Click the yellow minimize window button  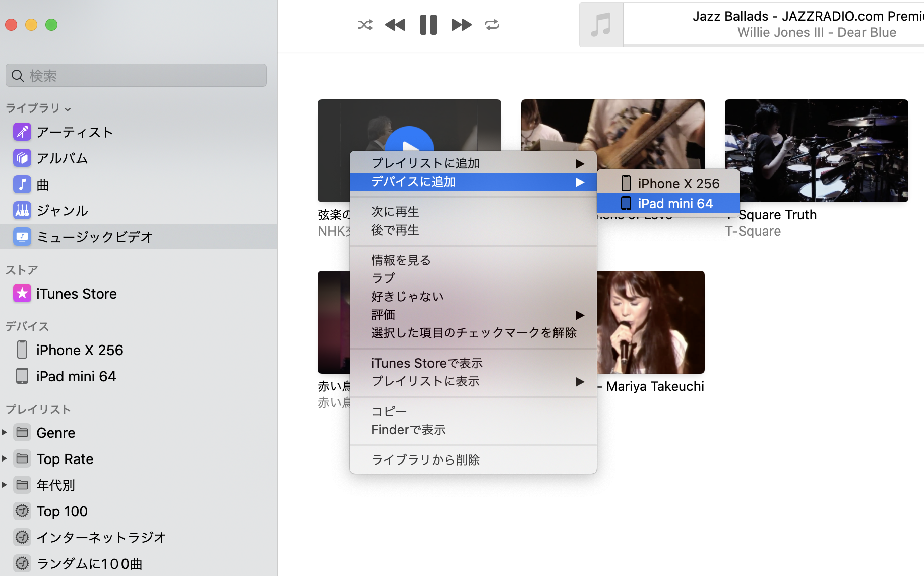(31, 25)
